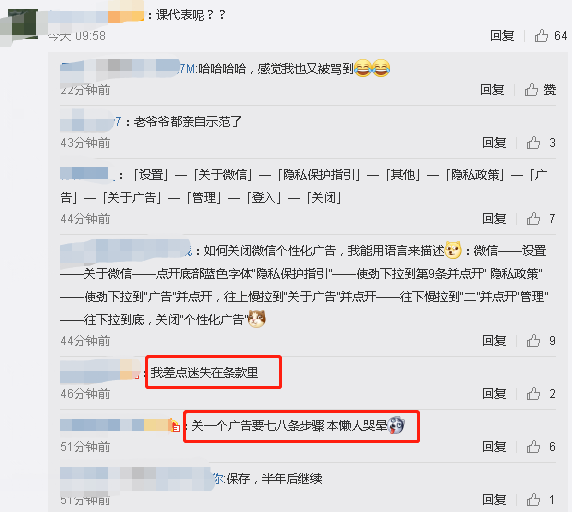Viewport: 572px width, 512px height.
Task: Open the top commenter's avatar thumbnail
Action: (x=23, y=24)
